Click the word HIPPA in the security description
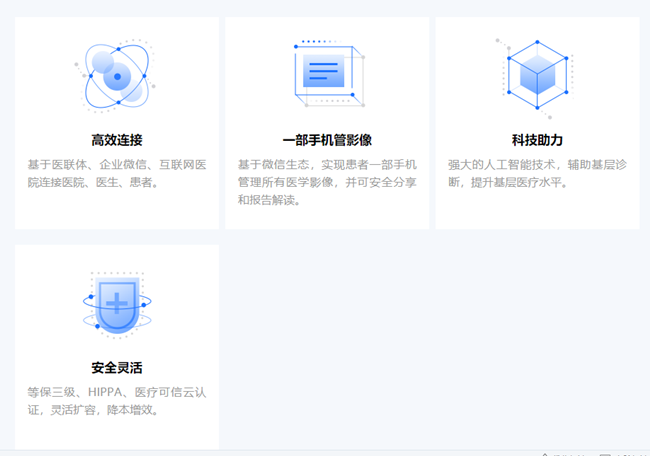 107,392
